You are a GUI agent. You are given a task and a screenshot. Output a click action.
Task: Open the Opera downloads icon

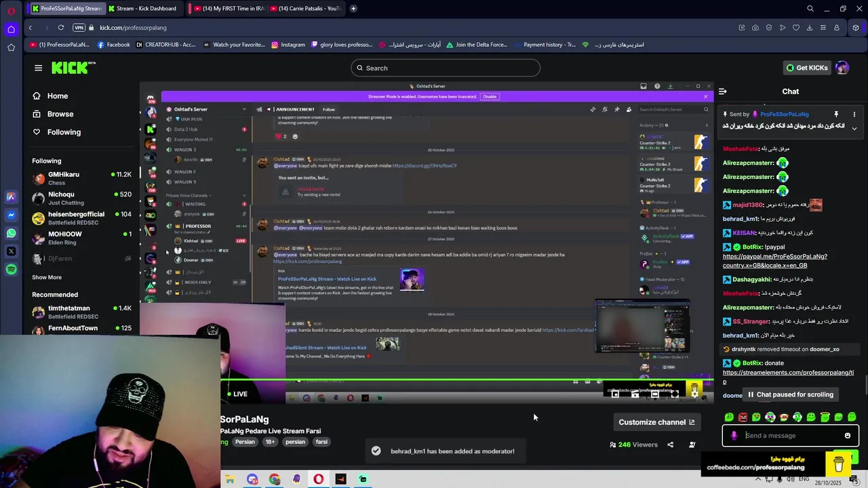coord(810,28)
